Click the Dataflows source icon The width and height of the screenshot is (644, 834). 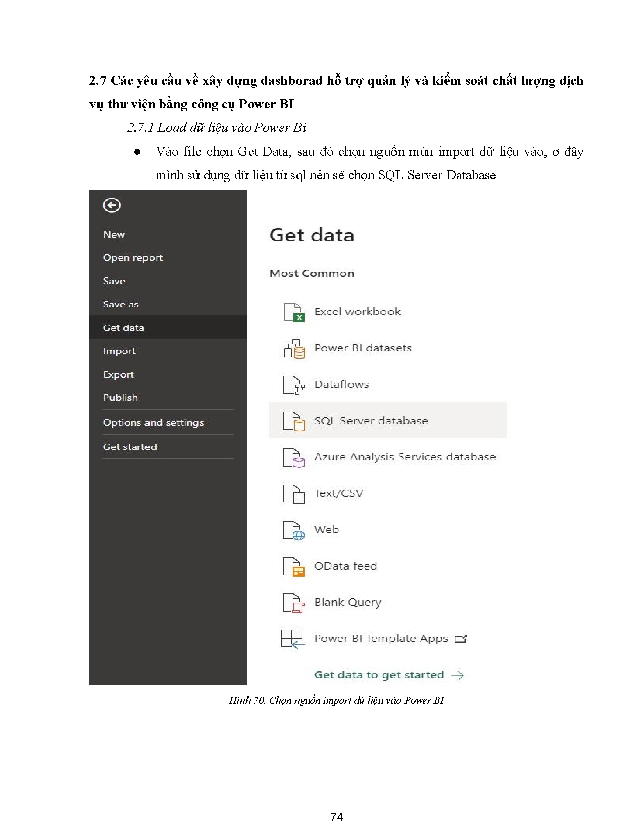click(x=293, y=385)
